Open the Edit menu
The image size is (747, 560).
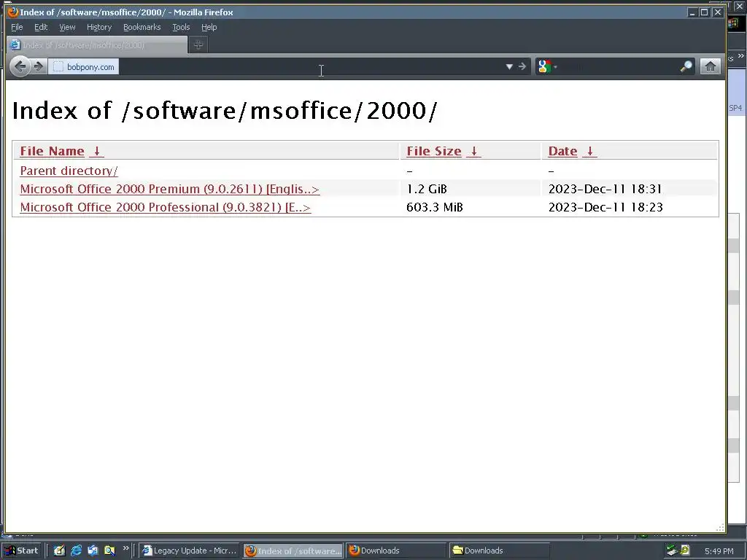(41, 27)
